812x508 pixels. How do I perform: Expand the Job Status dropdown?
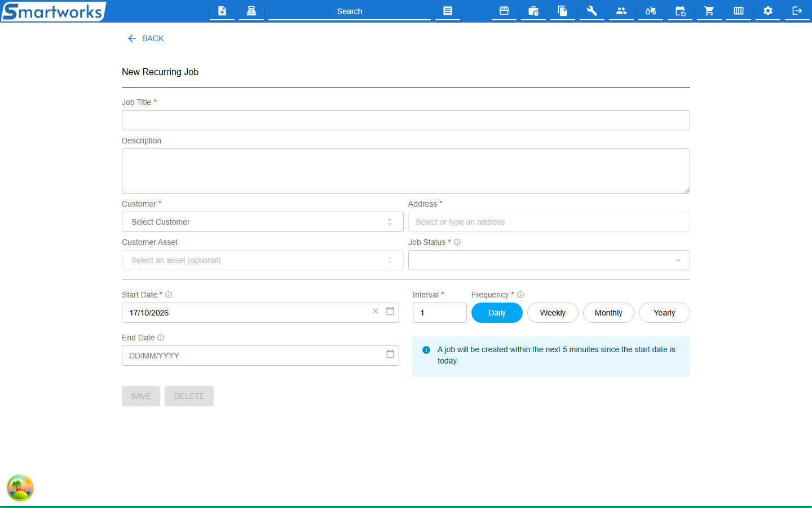point(549,260)
